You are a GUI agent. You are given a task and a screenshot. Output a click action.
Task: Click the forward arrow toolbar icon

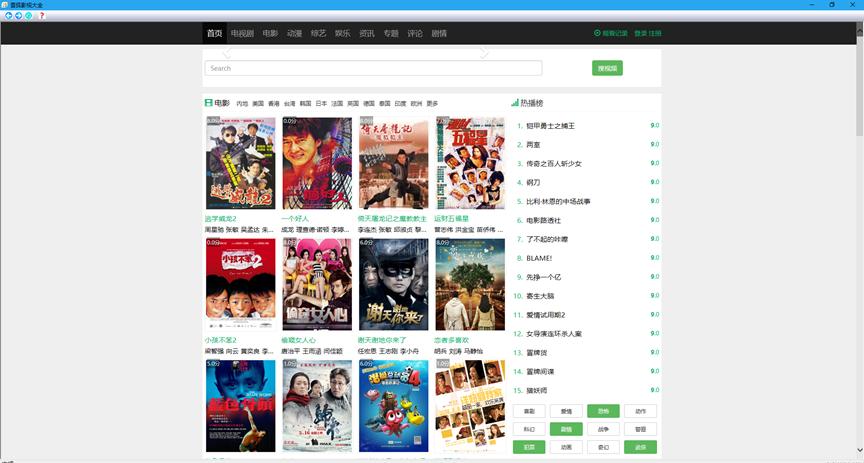tap(18, 16)
